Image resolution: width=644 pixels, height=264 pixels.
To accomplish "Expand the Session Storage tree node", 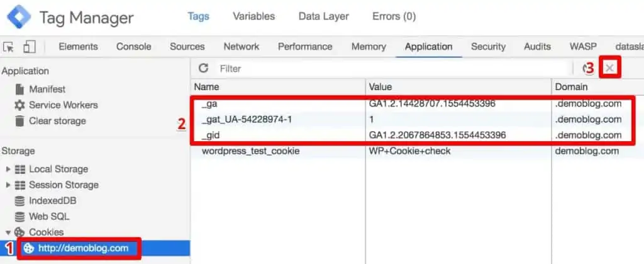I will pos(8,185).
